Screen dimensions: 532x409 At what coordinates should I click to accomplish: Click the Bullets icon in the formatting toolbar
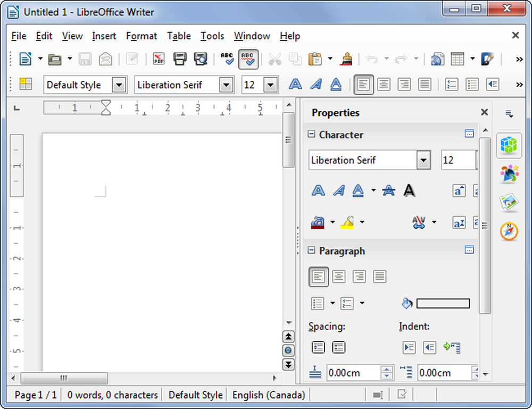[x=472, y=84]
